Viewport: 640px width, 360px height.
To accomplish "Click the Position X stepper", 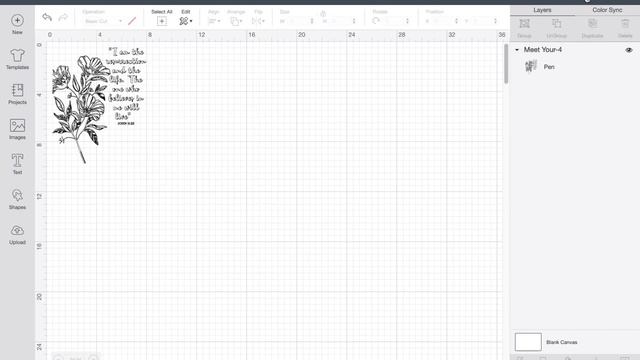I will 456,21.
